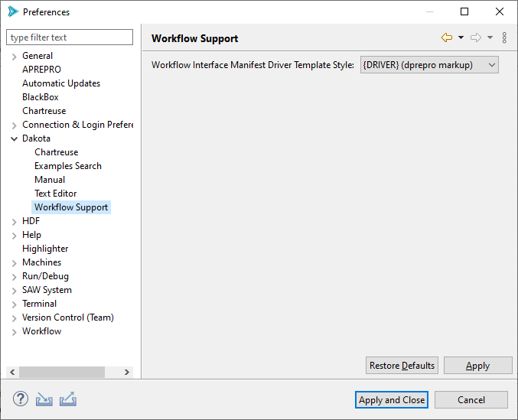Expand the SAW System node
Screen dimensions: 518x420
point(15,290)
